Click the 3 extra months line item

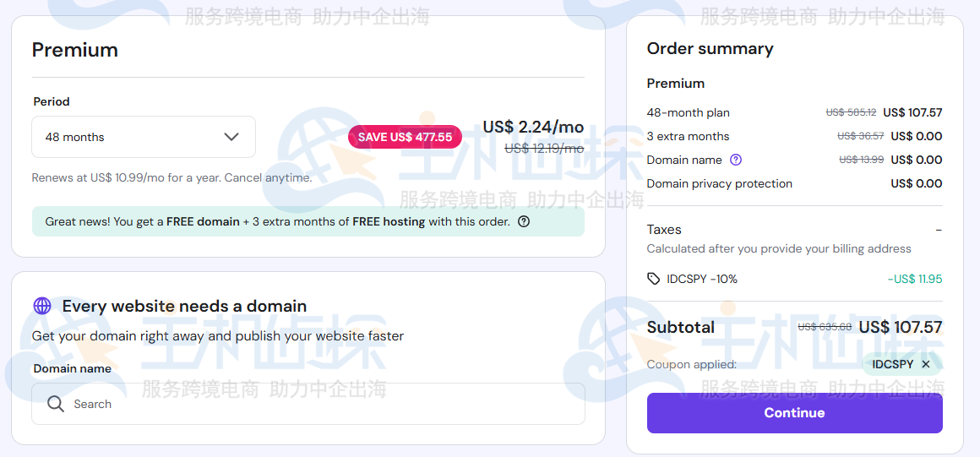point(689,136)
